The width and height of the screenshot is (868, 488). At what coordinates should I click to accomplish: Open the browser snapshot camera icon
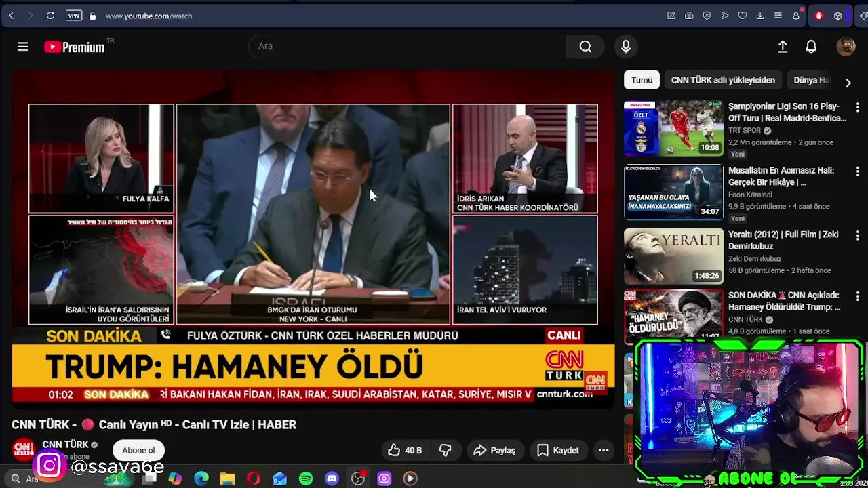(689, 16)
